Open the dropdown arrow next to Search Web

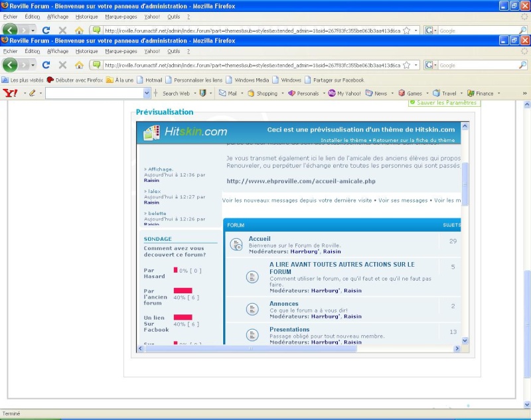tap(195, 94)
